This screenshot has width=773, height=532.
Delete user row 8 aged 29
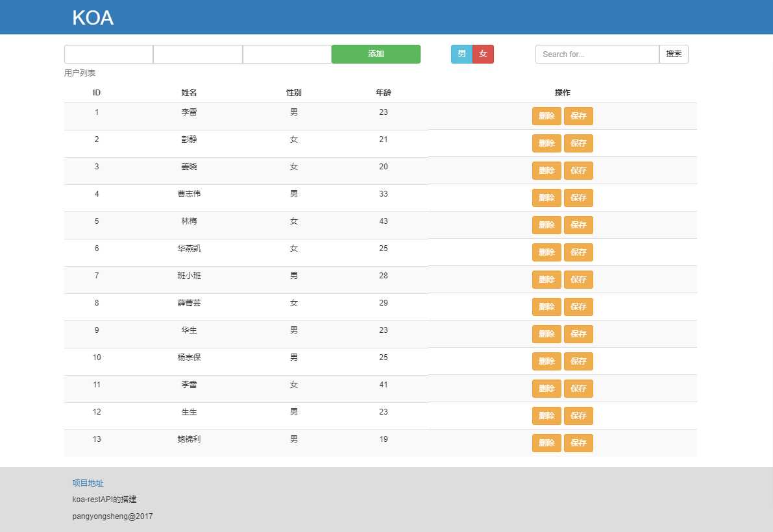546,307
